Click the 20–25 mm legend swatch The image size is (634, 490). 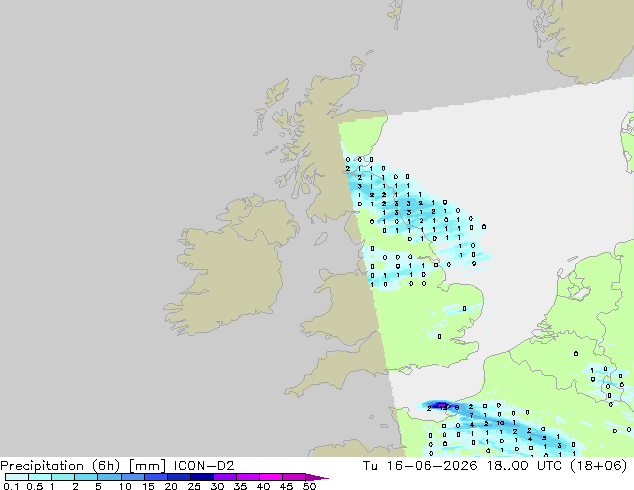[178, 477]
